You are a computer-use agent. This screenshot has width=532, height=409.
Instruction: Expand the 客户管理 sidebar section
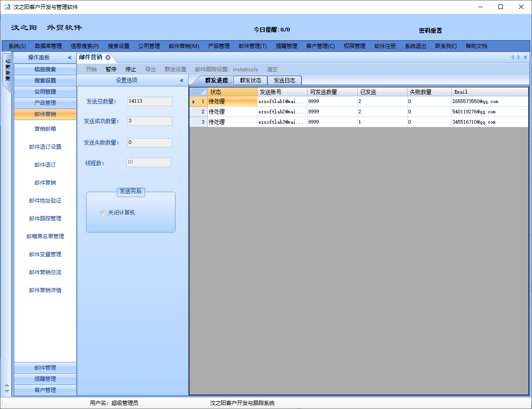[45, 390]
